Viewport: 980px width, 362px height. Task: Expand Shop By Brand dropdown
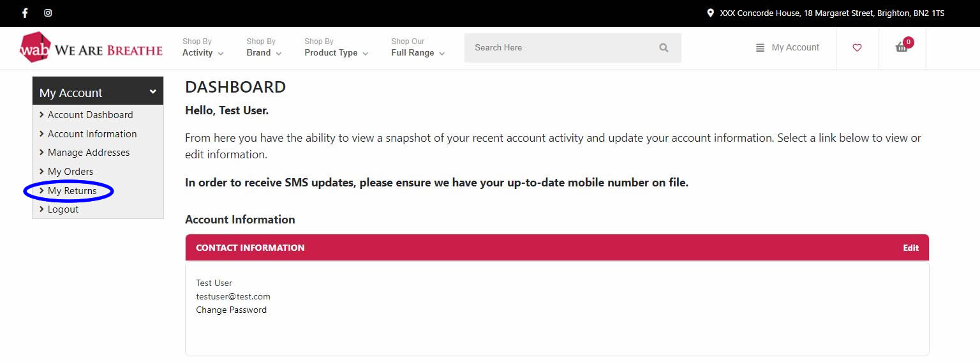click(264, 47)
